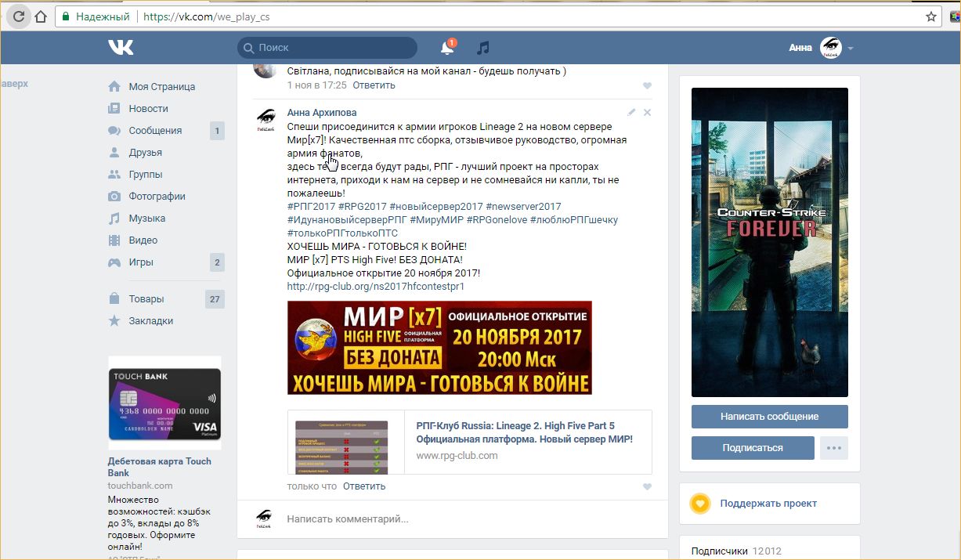Click Поддержать проект link
The height and width of the screenshot is (560, 961).
(768, 504)
